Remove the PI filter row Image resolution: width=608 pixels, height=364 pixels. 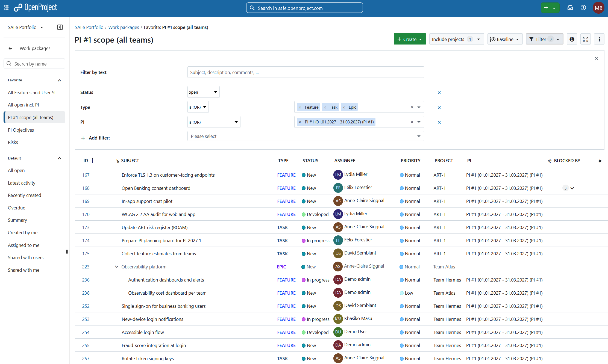pos(439,122)
